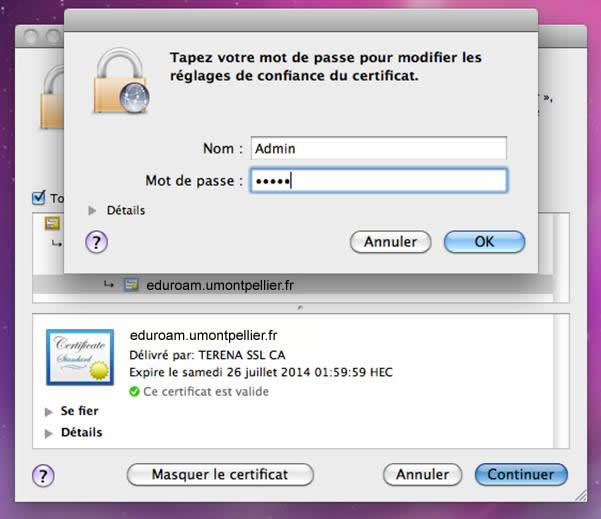
Task: Click the purple help button in password dialog
Action: (x=97, y=242)
